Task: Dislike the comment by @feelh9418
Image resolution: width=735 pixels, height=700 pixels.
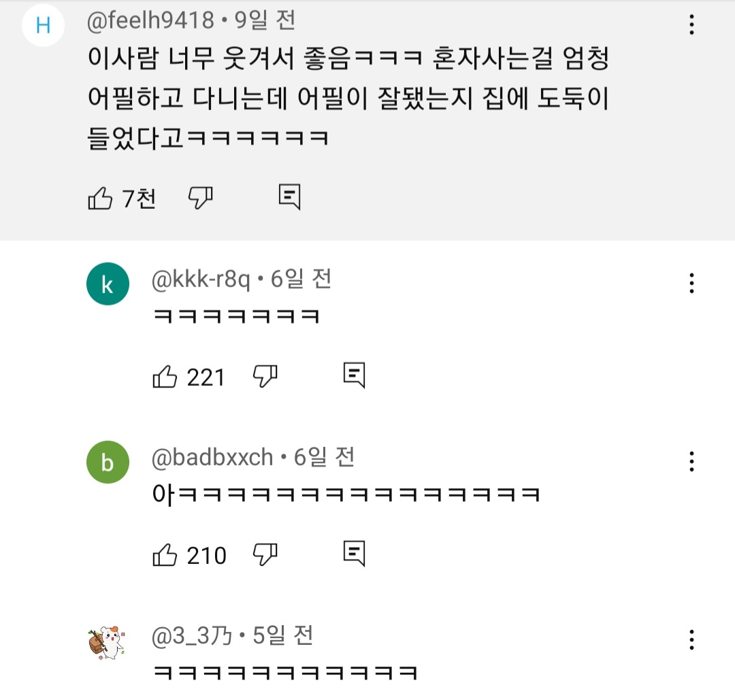Action: pos(200,198)
